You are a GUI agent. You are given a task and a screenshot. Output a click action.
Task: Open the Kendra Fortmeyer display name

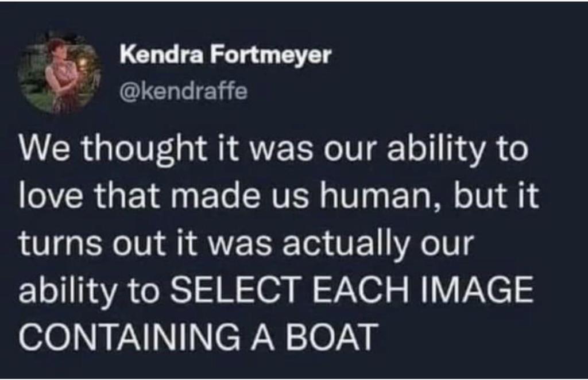coord(226,56)
